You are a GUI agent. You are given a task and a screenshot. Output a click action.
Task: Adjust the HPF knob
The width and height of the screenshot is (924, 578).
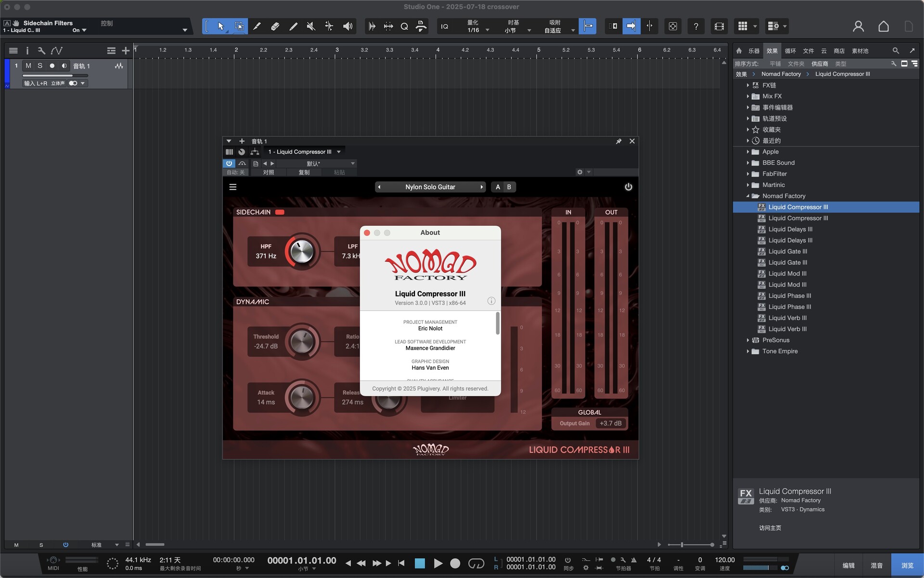[302, 251]
